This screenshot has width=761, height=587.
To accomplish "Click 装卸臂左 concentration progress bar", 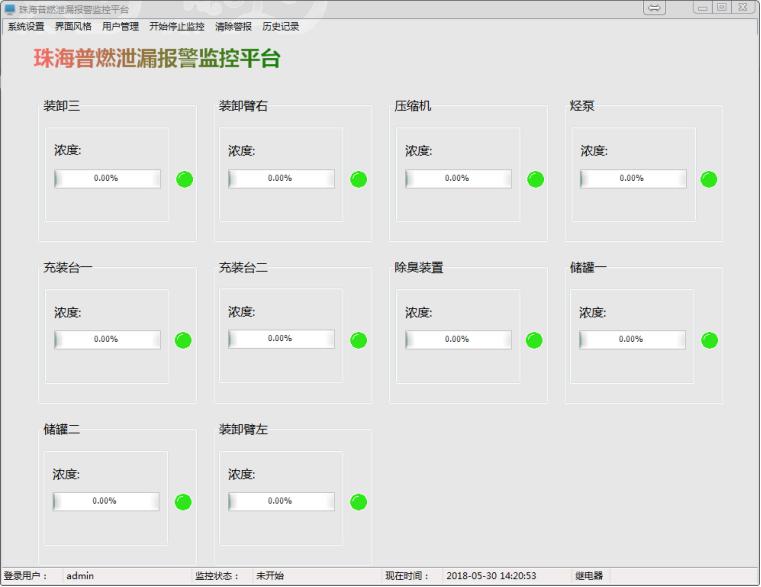I will point(281,501).
